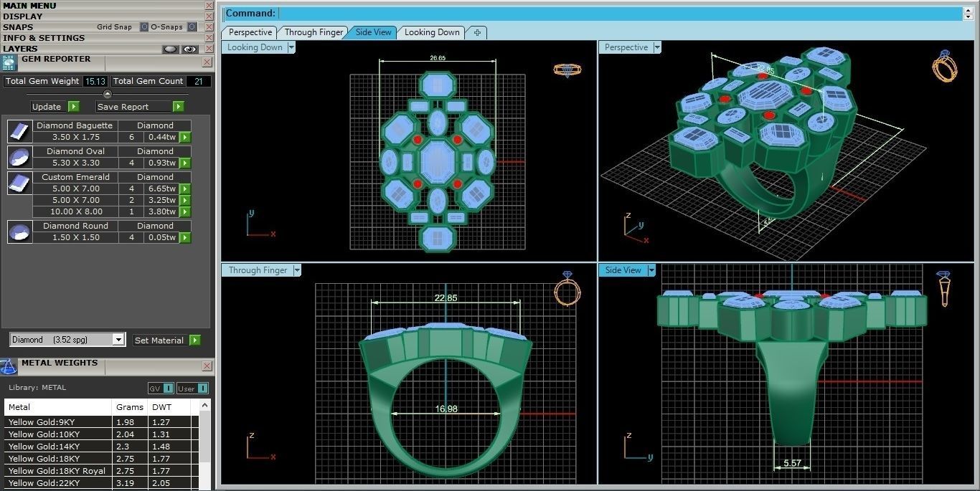Viewport: 980px width, 491px height.
Task: Select the Yellow Gold:14KY row
Action: (x=101, y=447)
